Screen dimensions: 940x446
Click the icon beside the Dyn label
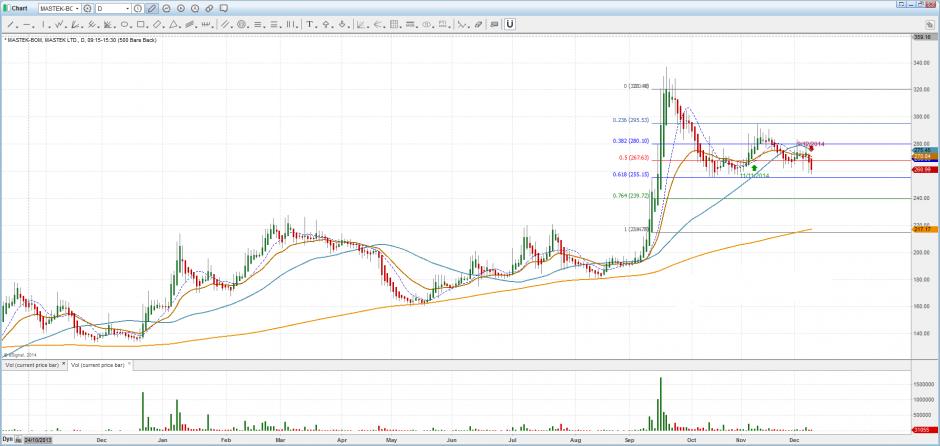[x=19, y=439]
